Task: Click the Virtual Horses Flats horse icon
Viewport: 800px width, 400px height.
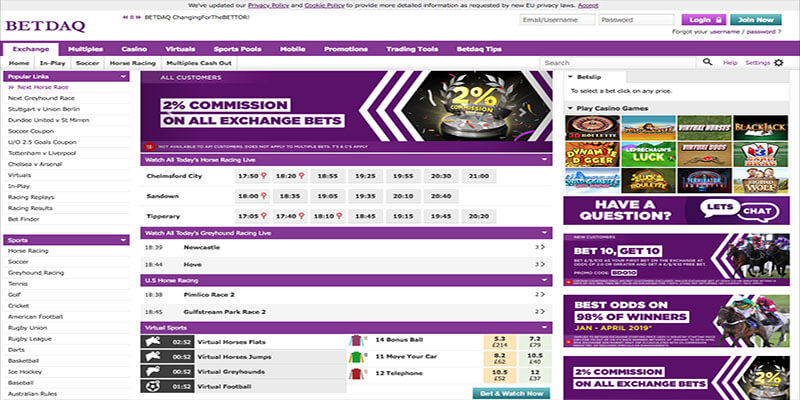Action: (x=154, y=342)
